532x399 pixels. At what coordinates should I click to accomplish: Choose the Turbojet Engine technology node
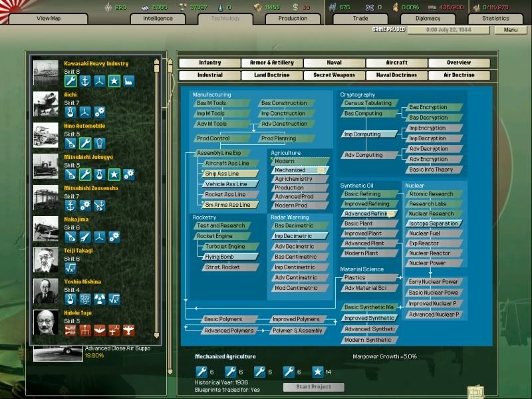pyautogui.click(x=225, y=246)
